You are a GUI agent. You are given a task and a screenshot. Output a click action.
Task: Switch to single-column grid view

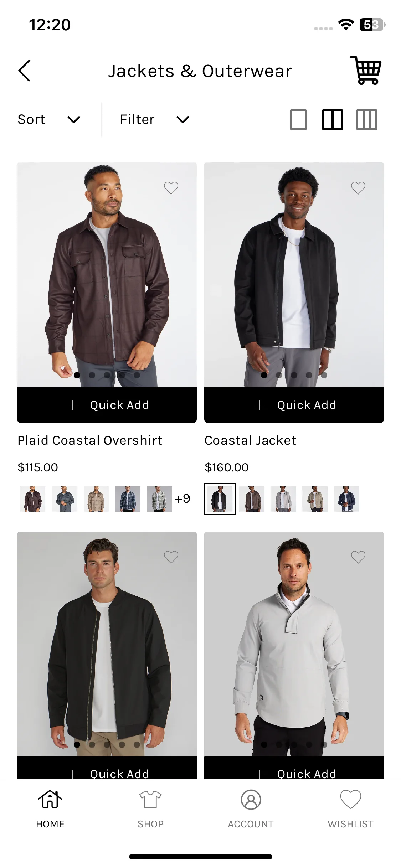click(x=298, y=120)
